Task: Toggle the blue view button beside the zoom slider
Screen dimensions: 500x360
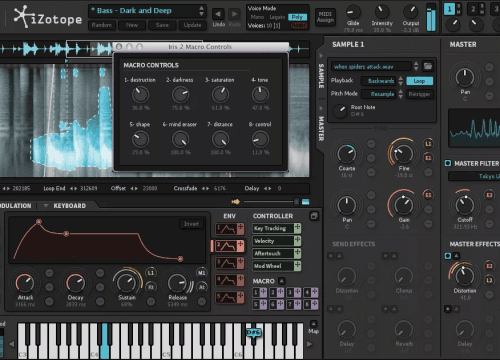Action: 305,202
